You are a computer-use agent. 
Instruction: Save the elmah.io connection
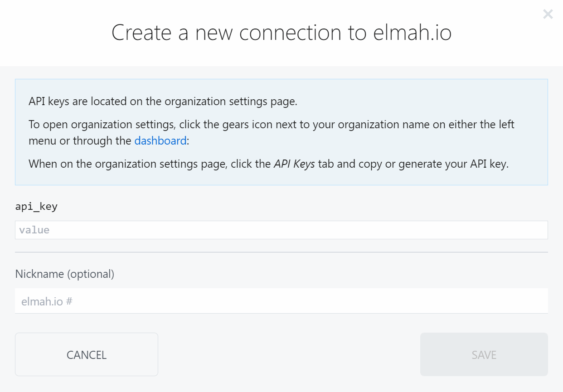(484, 354)
